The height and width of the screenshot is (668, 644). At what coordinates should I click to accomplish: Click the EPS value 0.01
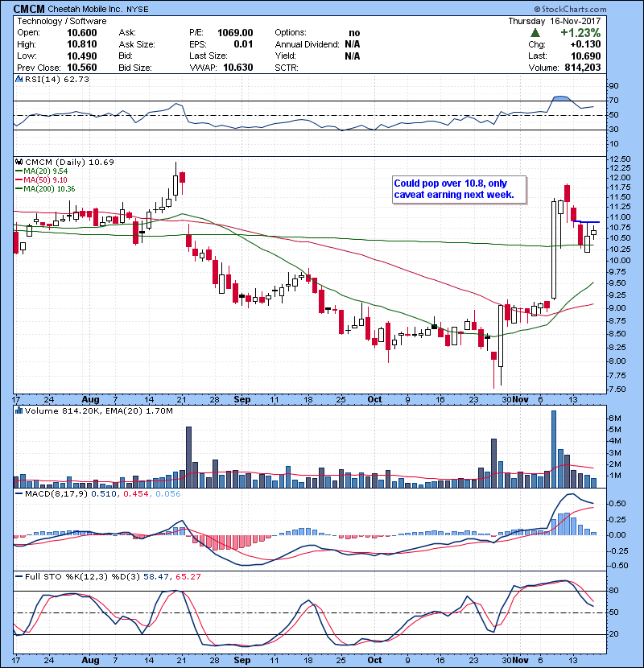click(x=243, y=44)
